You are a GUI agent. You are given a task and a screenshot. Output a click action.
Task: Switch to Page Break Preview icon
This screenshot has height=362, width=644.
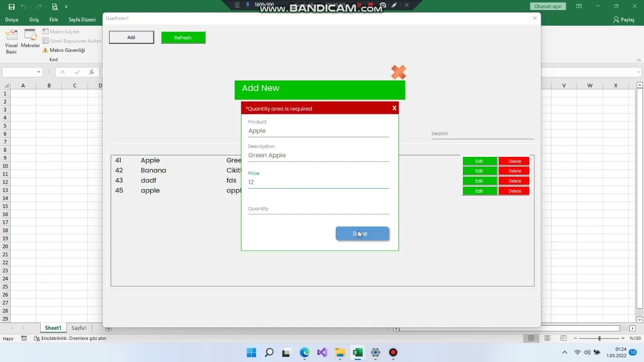[563, 338]
